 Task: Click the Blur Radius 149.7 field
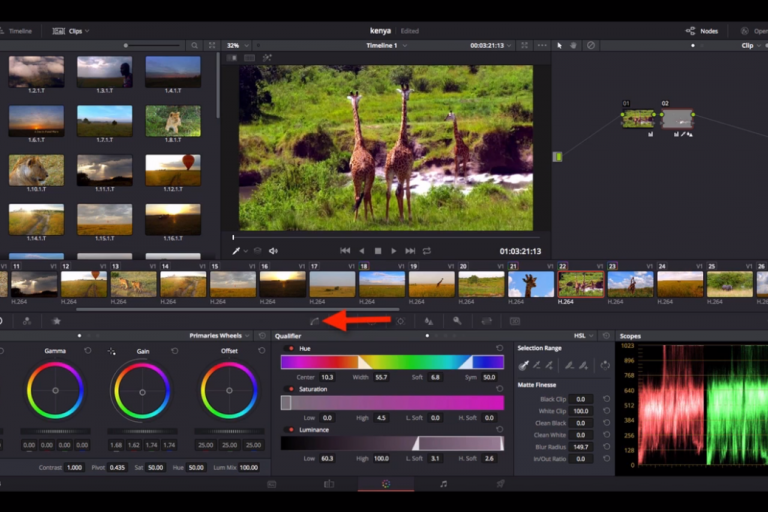[581, 447]
